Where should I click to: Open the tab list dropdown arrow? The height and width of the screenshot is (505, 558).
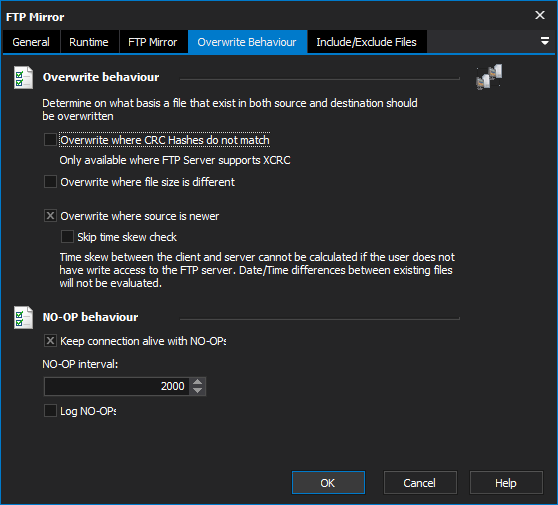(x=544, y=41)
